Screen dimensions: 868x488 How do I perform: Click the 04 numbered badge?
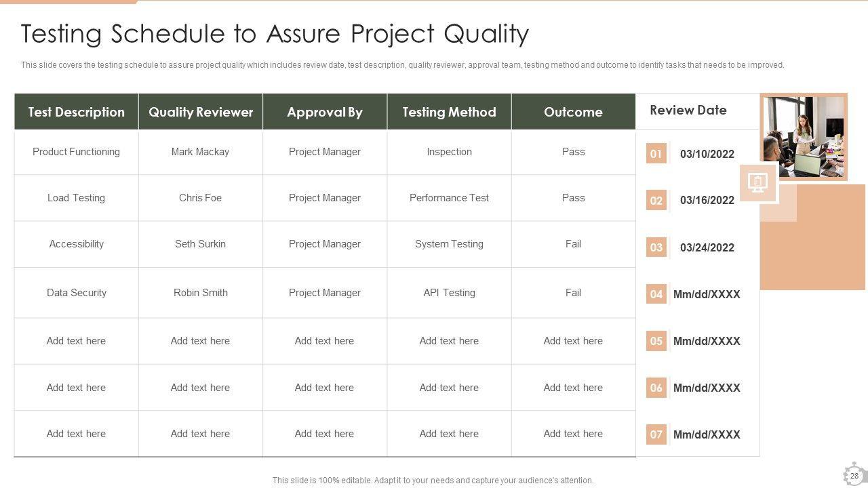click(x=656, y=294)
